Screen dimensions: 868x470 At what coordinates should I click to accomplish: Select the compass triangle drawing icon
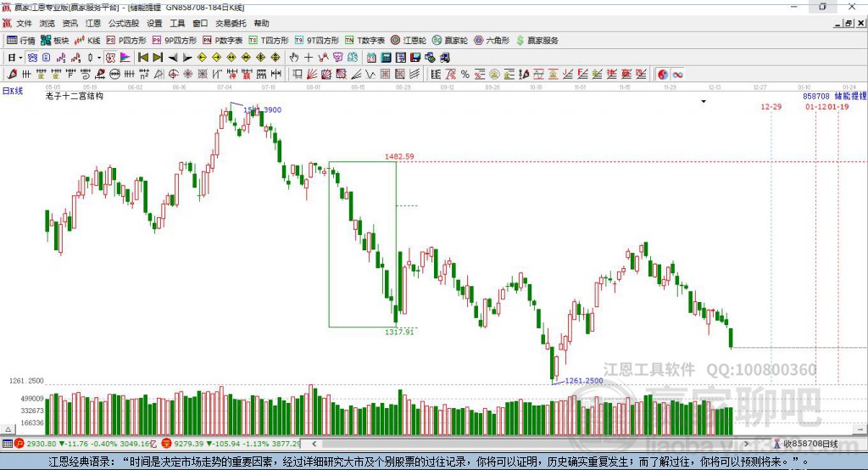[159, 75]
